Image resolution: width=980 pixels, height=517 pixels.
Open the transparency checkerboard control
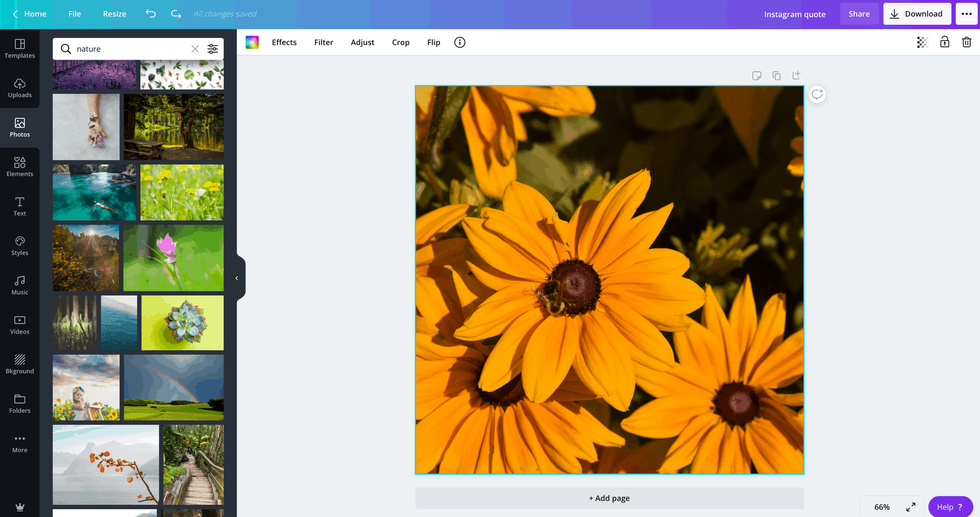[922, 42]
